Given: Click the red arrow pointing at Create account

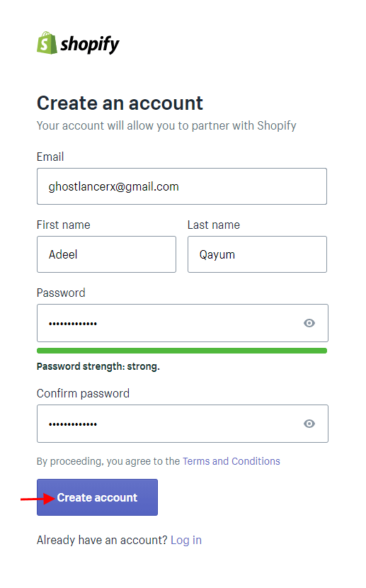Looking at the screenshot, I should [x=38, y=498].
